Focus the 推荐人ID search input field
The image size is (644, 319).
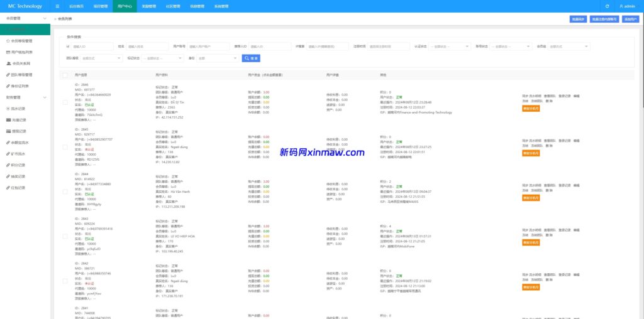[x=270, y=46]
